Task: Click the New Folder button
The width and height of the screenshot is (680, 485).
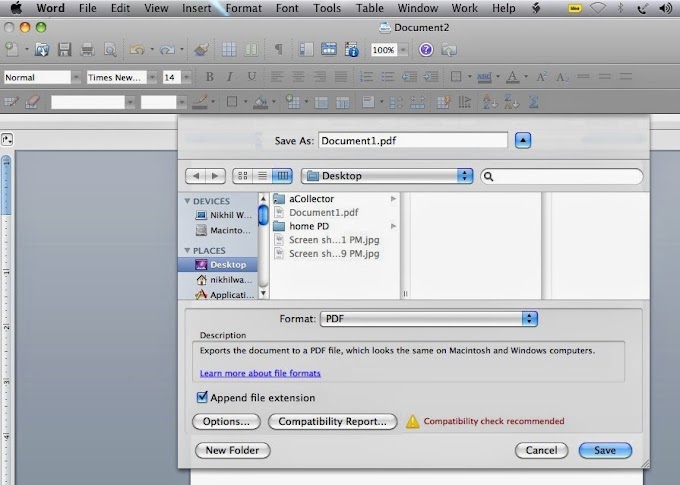Action: 232,450
